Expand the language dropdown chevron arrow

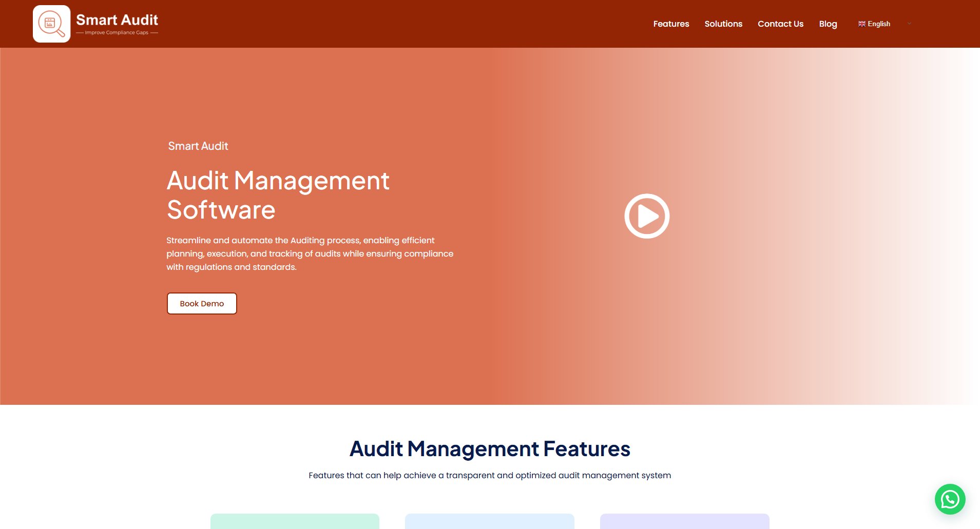909,24
